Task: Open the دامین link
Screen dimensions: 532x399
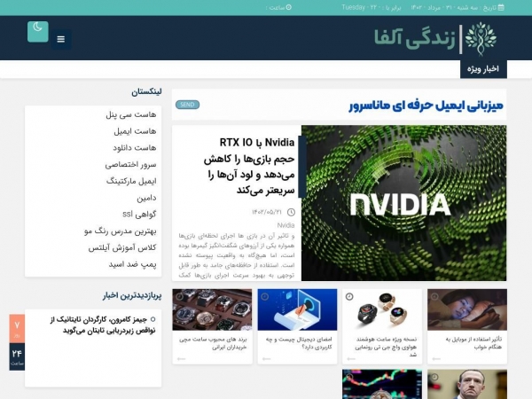Action: [146, 198]
